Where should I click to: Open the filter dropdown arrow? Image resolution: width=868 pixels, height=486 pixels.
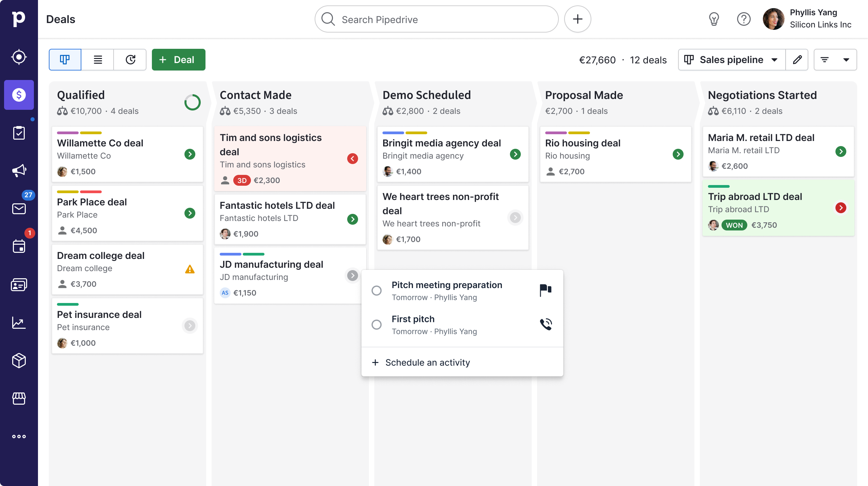click(x=846, y=60)
